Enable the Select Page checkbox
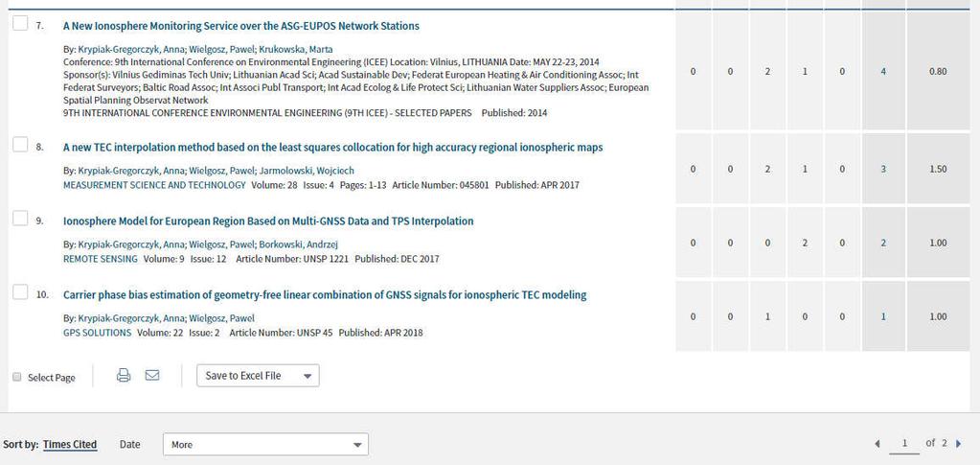 tap(17, 378)
